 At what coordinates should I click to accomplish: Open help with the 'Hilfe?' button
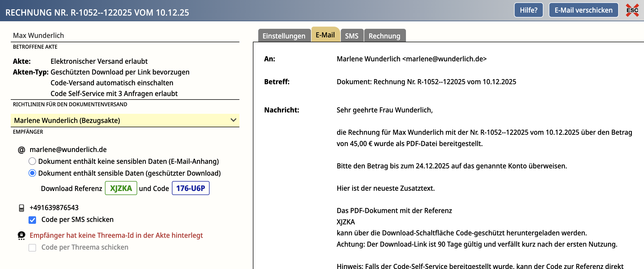pyautogui.click(x=528, y=10)
